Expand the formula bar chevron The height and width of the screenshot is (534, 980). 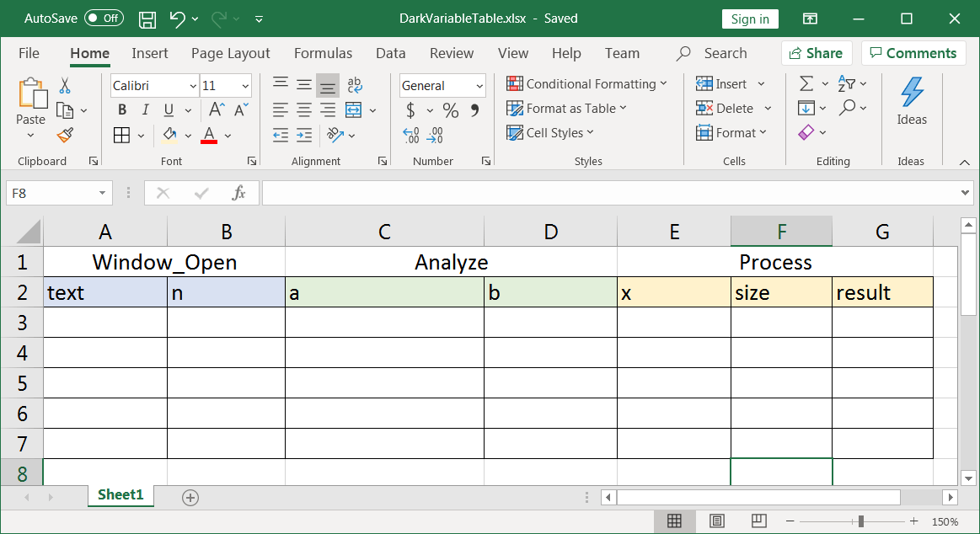click(966, 193)
